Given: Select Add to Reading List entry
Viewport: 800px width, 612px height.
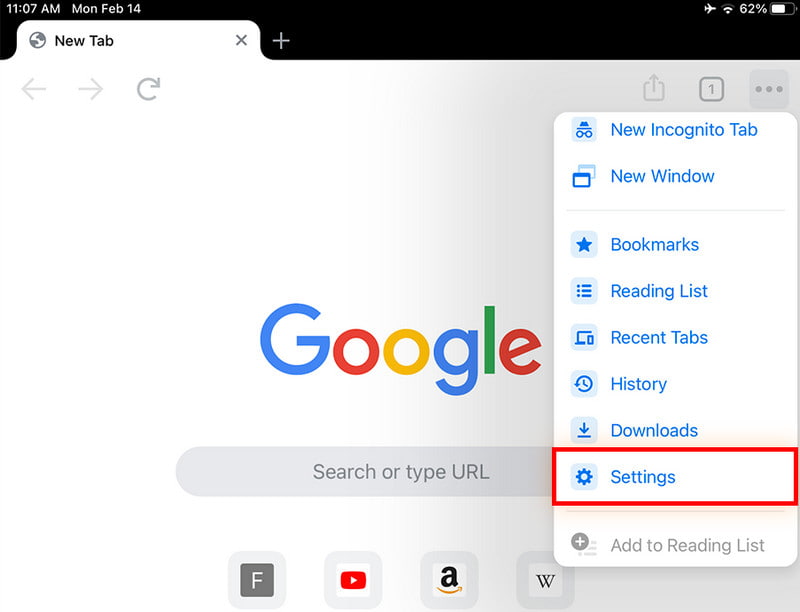Looking at the screenshot, I should (675, 545).
